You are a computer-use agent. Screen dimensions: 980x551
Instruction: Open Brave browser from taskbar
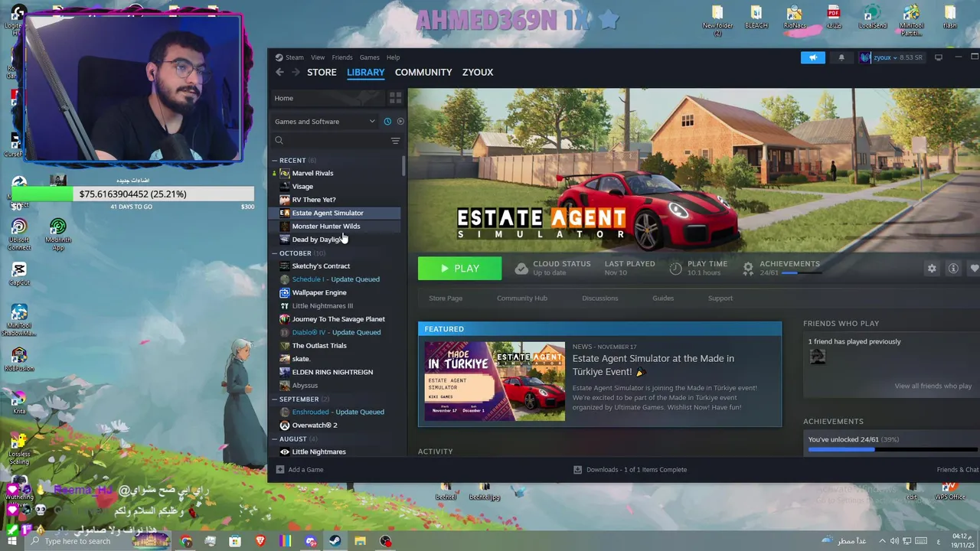pyautogui.click(x=260, y=541)
